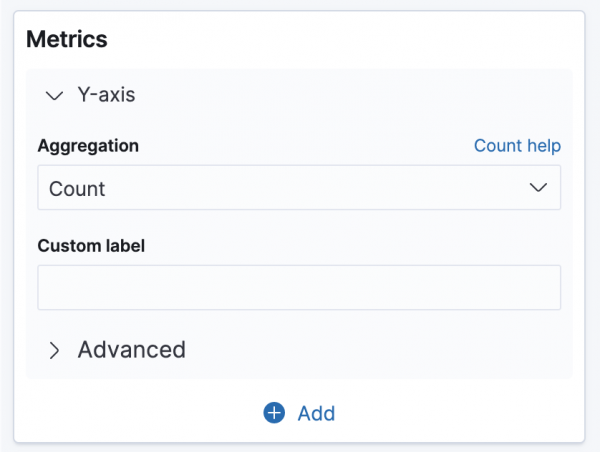Viewport: 600px width, 452px height.
Task: Click the Advanced accordion title text
Action: pos(131,350)
